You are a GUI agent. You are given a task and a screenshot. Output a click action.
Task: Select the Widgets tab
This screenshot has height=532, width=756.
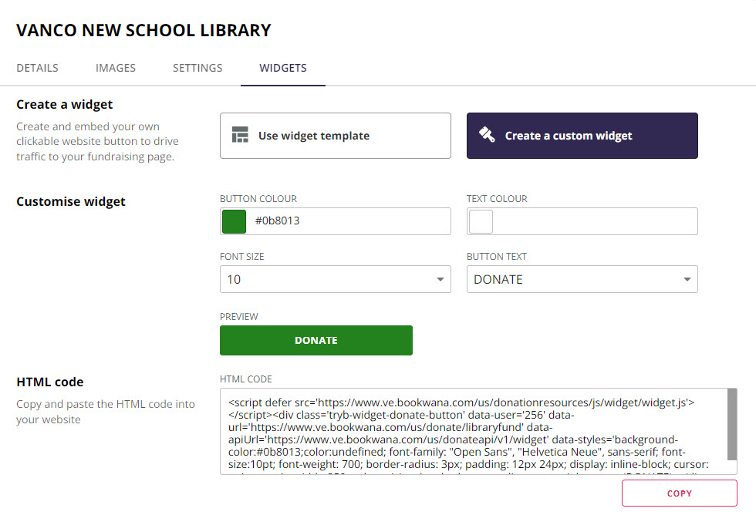point(283,68)
